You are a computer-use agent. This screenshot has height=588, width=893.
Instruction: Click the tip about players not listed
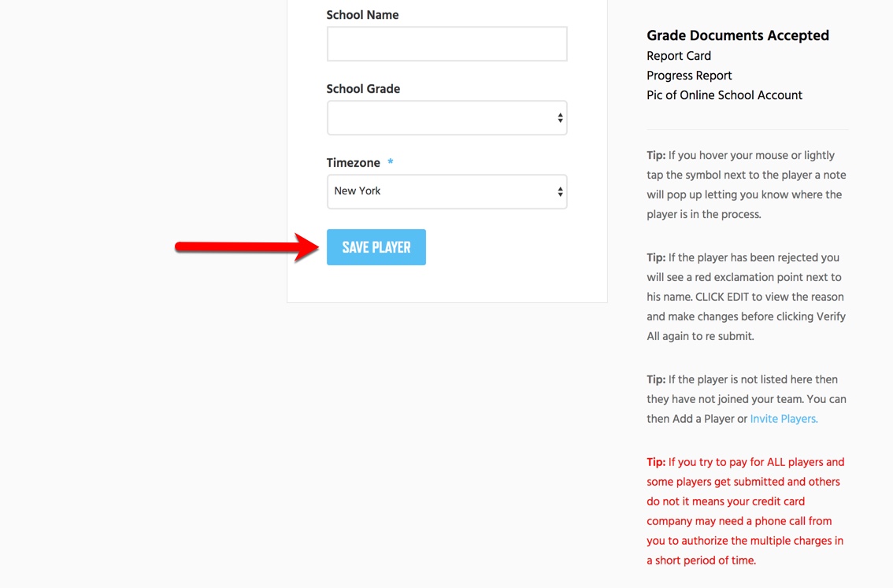pyautogui.click(x=746, y=399)
